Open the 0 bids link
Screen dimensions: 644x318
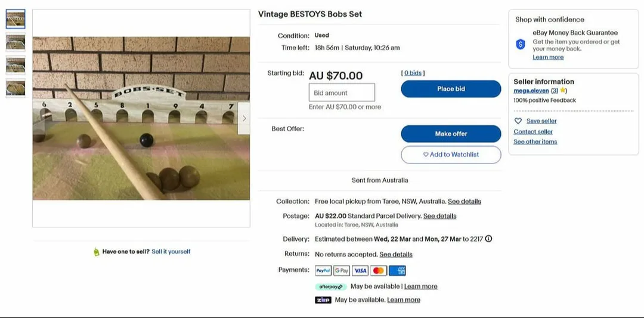[413, 73]
